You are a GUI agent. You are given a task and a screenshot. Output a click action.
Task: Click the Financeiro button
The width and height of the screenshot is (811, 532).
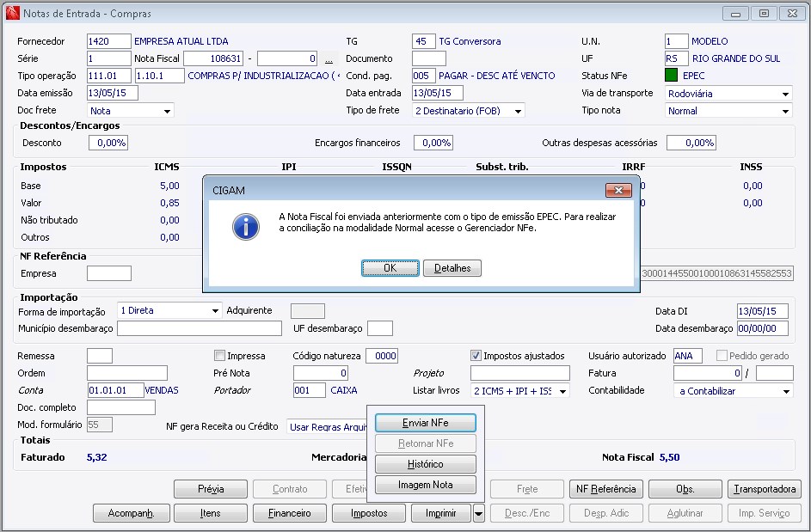pos(290,513)
